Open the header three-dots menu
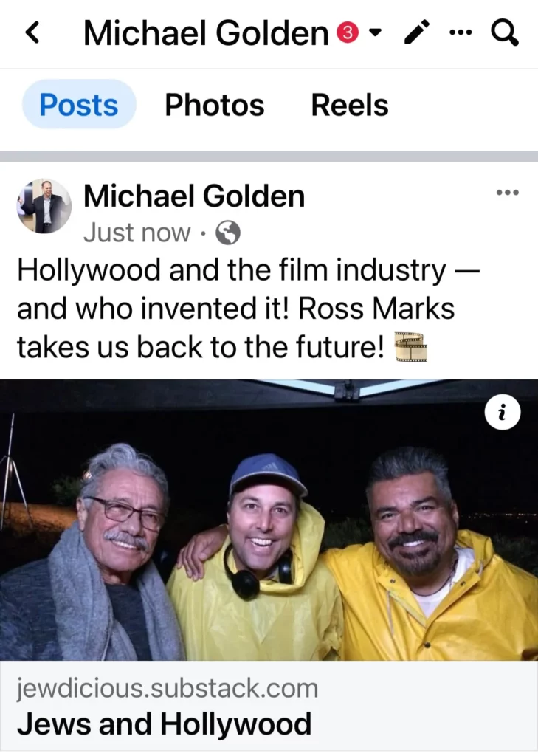 pyautogui.click(x=460, y=33)
